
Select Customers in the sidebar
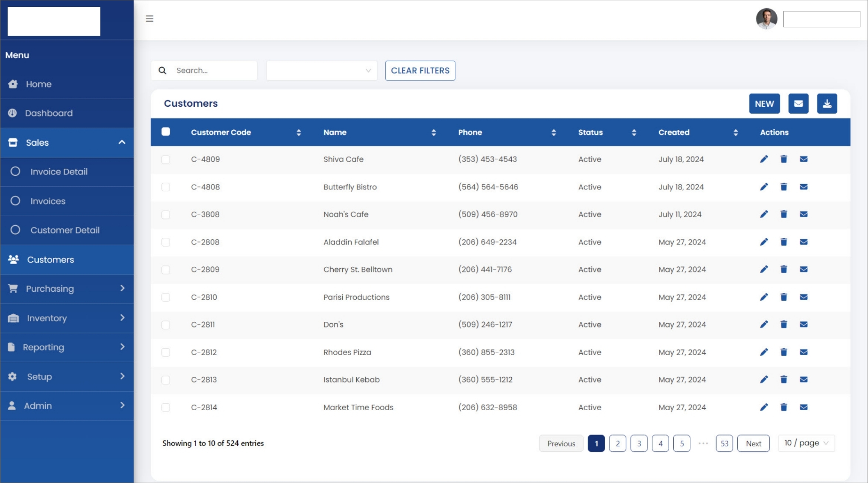point(67,260)
